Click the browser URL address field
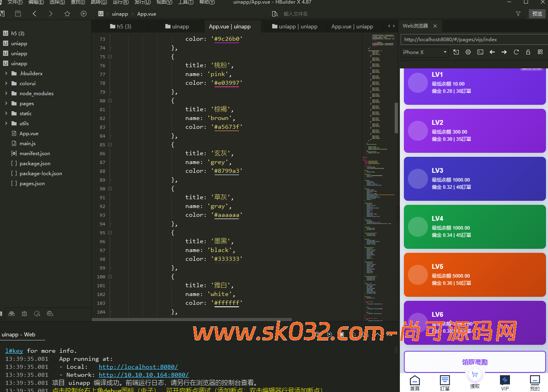Image resolution: width=548 pixels, height=392 pixels. click(x=472, y=40)
